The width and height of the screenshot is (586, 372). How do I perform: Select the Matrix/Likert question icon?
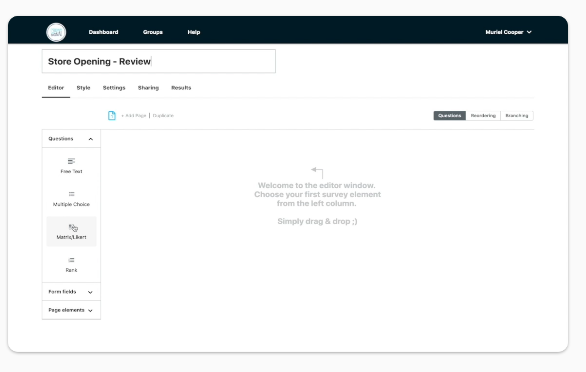coord(72,227)
